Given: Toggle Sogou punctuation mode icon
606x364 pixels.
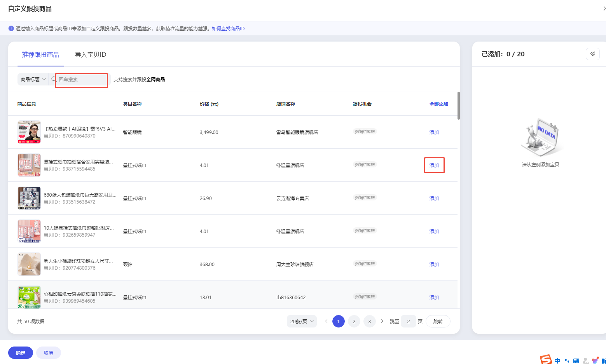Looking at the screenshot, I should (x=567, y=361).
